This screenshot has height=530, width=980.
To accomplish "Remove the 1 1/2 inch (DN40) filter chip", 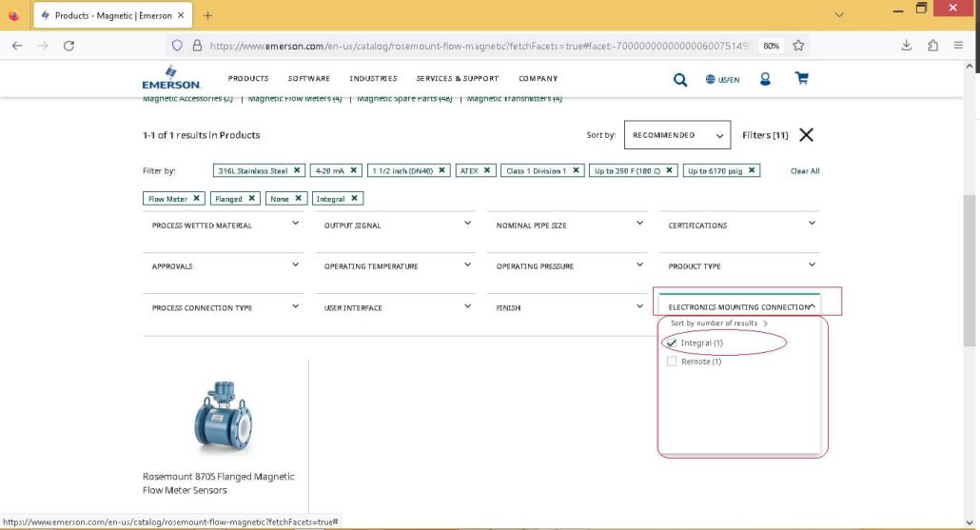I will tap(441, 170).
